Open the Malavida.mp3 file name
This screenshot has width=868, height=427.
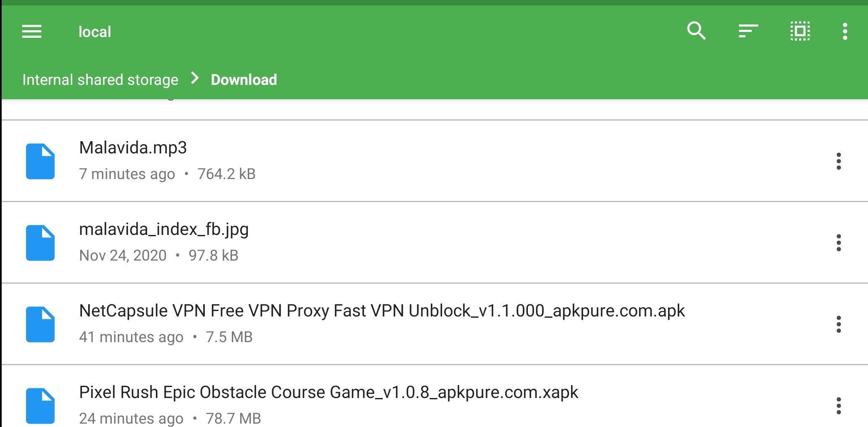pyautogui.click(x=133, y=148)
